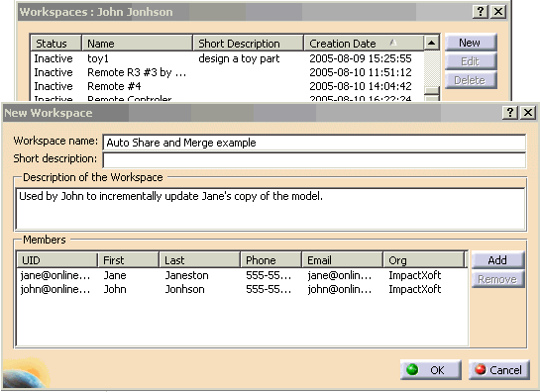This screenshot has height=392, width=540.
Task: Sort members by UID column header
Action: 57,260
